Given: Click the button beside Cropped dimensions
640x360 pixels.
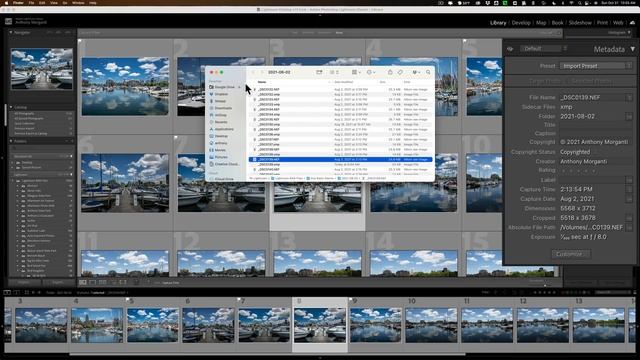Looking at the screenshot, I should coord(629,218).
